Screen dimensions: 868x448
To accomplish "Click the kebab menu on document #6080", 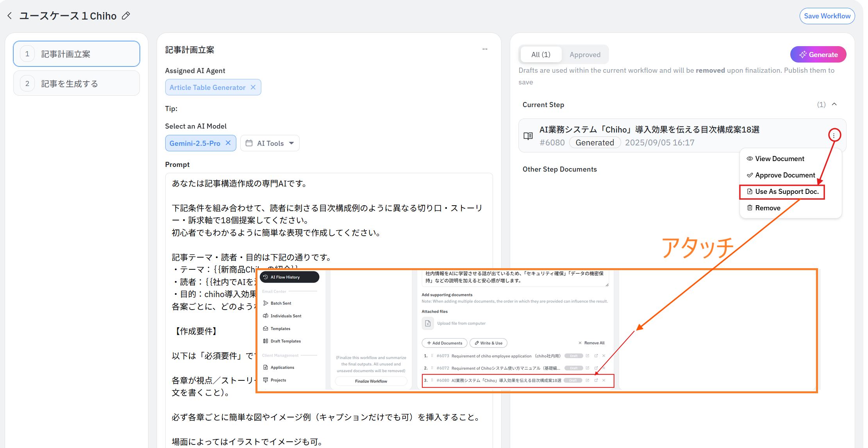I will point(834,135).
